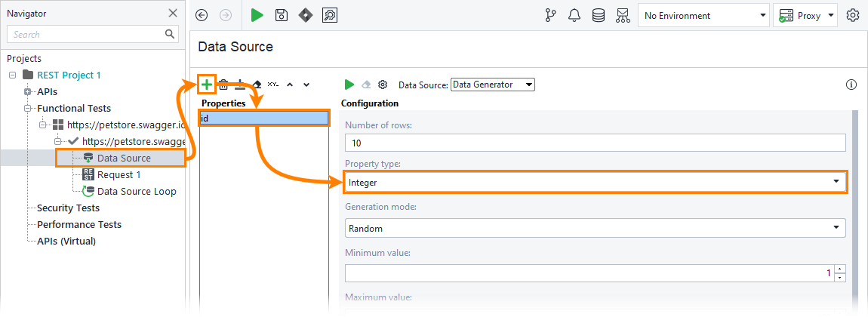
Task: Click the black diamond Jira icon in the toolbar
Action: point(306,16)
